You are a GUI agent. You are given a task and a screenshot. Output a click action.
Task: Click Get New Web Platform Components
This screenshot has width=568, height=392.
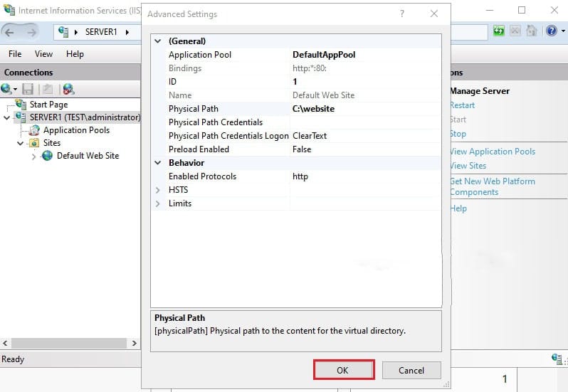(x=493, y=186)
